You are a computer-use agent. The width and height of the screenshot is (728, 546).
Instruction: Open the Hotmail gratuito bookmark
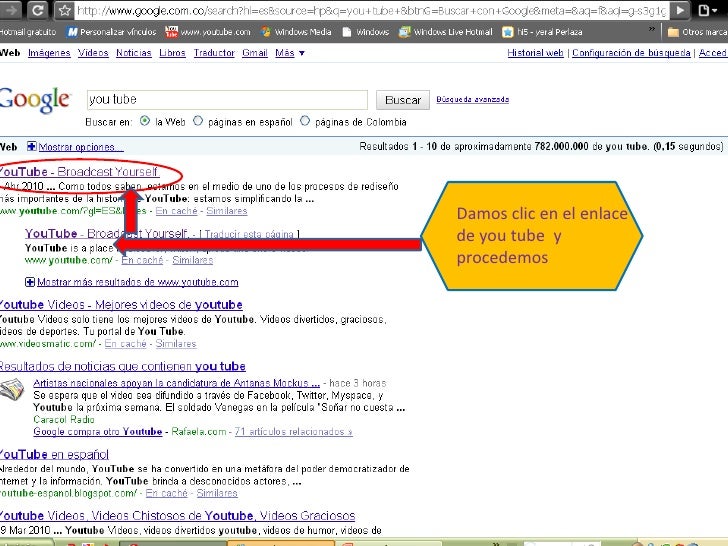point(28,32)
